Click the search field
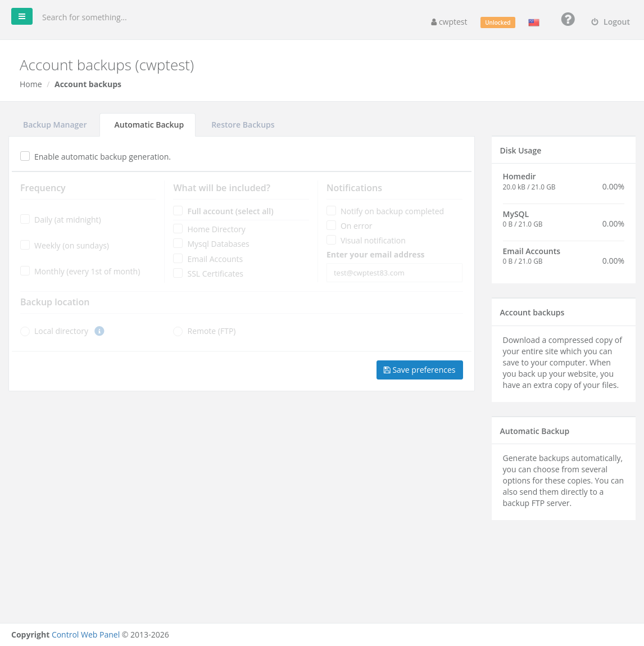Screen dimensions: 644x646 pos(84,17)
